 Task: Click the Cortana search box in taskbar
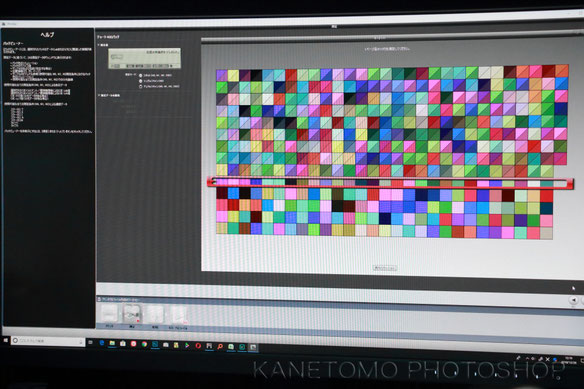coord(48,341)
